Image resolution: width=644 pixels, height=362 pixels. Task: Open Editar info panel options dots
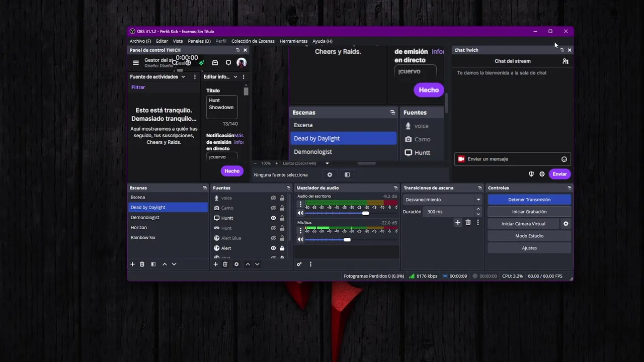pyautogui.click(x=244, y=77)
